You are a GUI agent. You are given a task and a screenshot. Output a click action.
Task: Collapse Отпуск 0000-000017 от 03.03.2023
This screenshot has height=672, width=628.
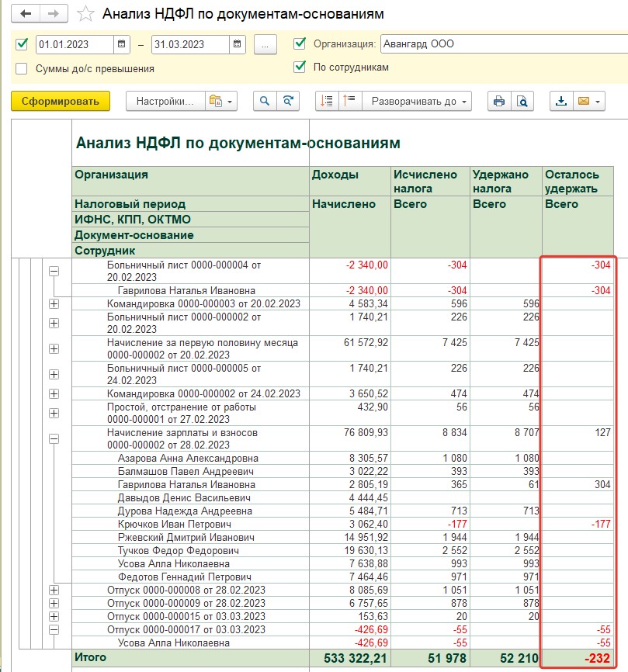point(54,630)
